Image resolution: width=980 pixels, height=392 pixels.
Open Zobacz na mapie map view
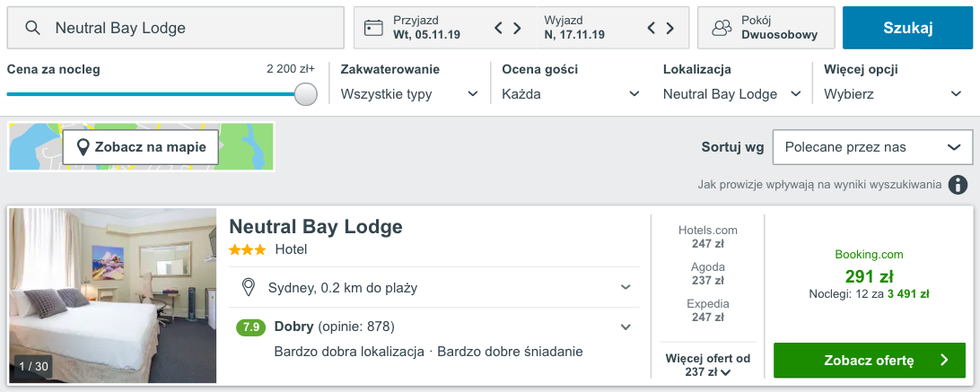tap(141, 147)
